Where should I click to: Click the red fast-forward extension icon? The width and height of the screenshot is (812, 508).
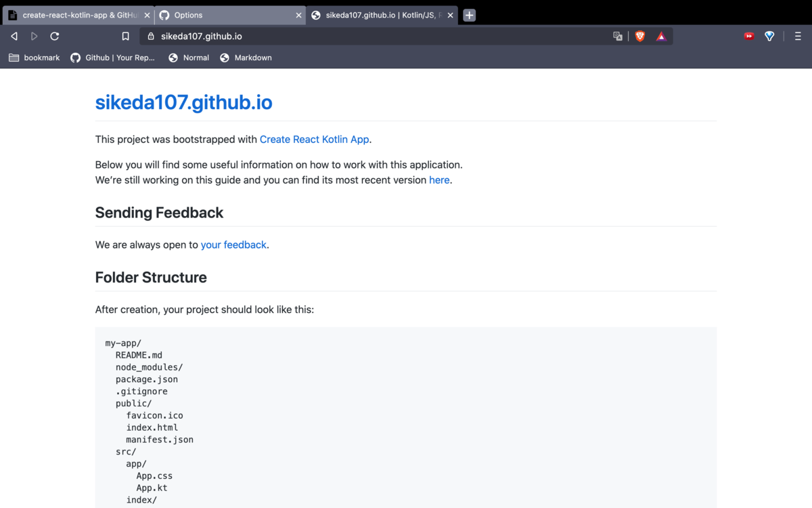pyautogui.click(x=748, y=36)
